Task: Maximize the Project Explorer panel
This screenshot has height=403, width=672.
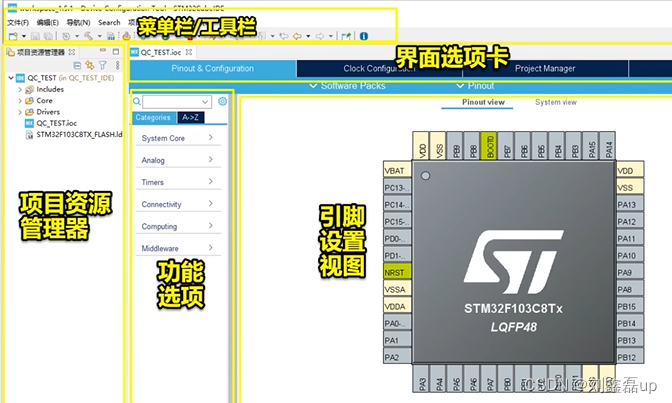Action: pos(116,51)
